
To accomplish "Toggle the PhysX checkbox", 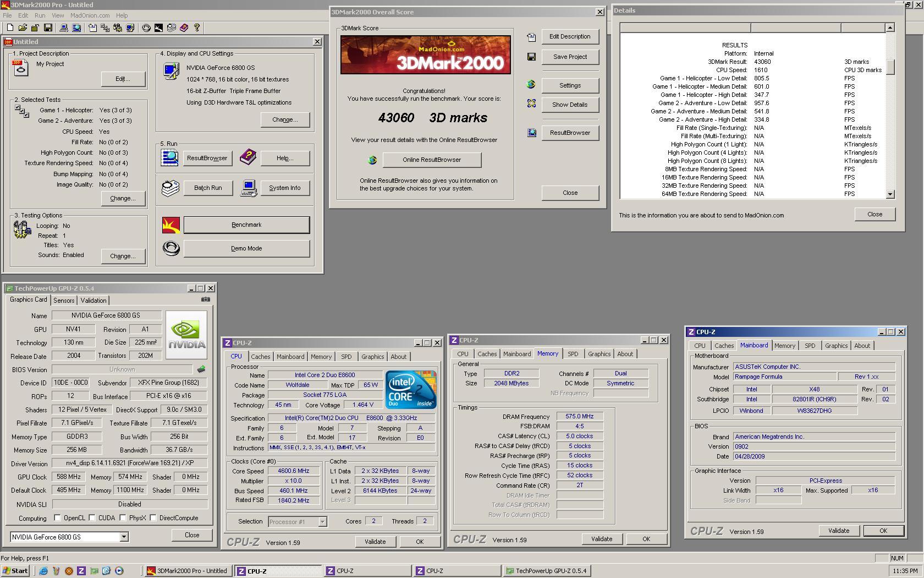I will pyautogui.click(x=123, y=518).
